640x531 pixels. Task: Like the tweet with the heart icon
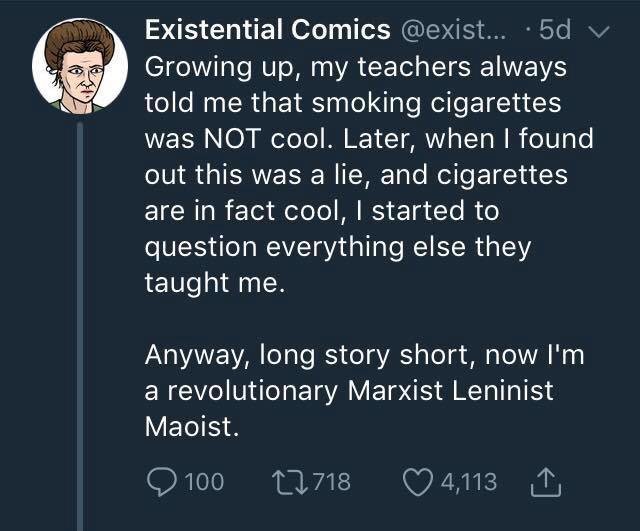click(x=418, y=482)
